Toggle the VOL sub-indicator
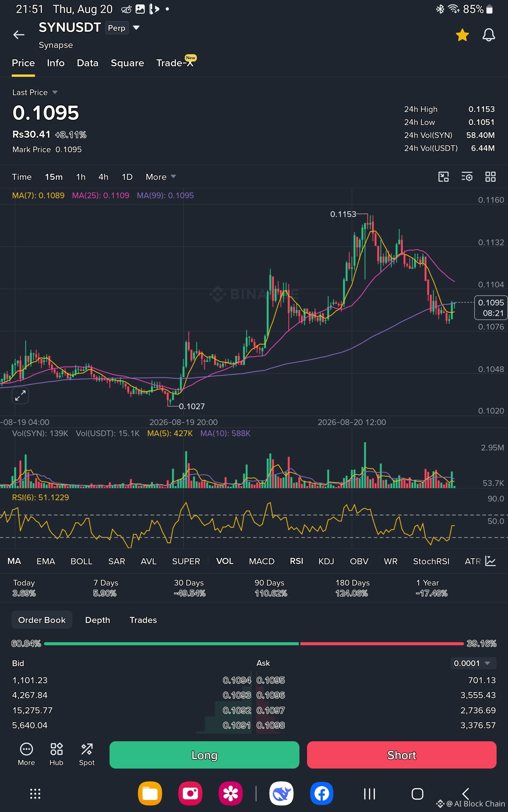This screenshot has height=812, width=508. tap(225, 561)
